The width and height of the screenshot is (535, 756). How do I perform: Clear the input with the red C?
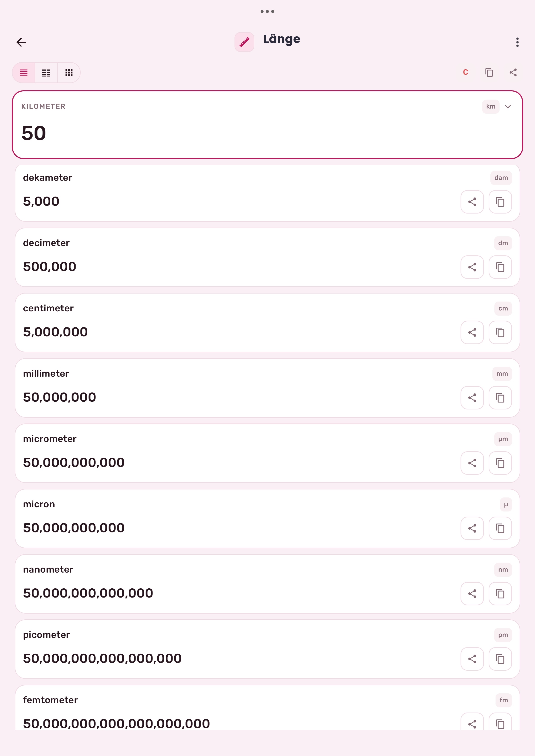click(465, 72)
